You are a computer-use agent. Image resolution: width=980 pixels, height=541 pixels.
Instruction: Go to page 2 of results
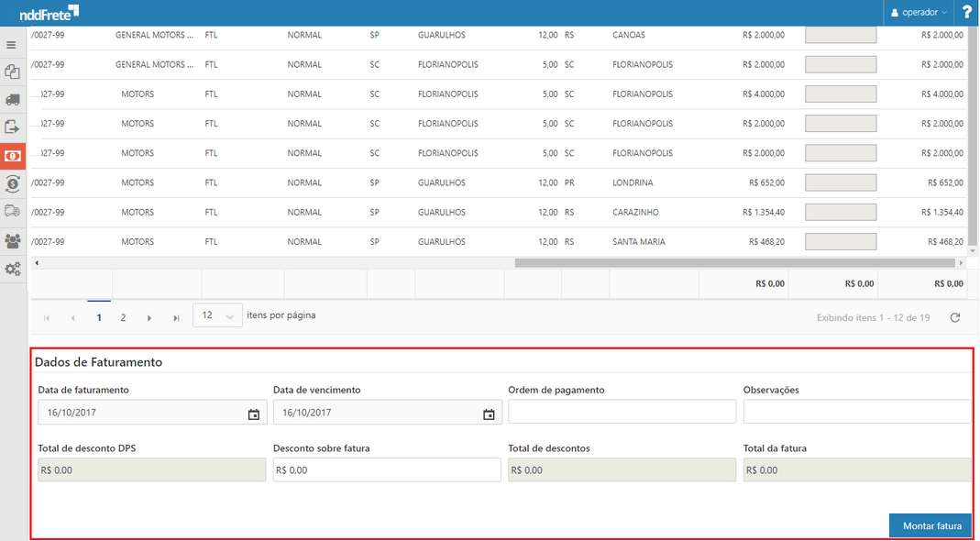pyautogui.click(x=123, y=317)
